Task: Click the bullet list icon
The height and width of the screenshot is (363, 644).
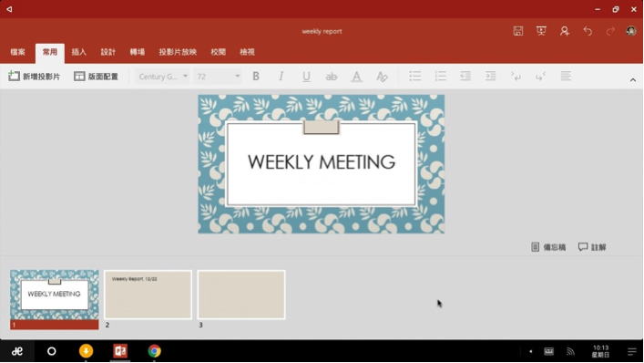Action: pyautogui.click(x=414, y=76)
